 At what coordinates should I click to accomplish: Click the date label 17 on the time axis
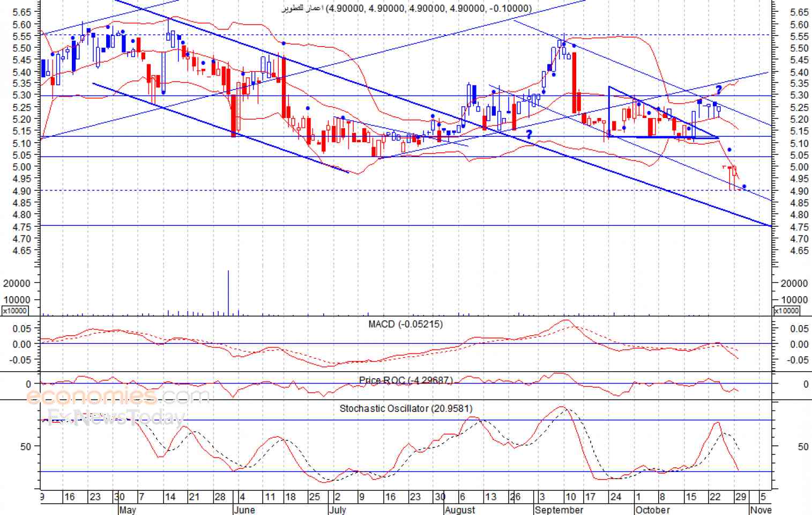coord(590,497)
